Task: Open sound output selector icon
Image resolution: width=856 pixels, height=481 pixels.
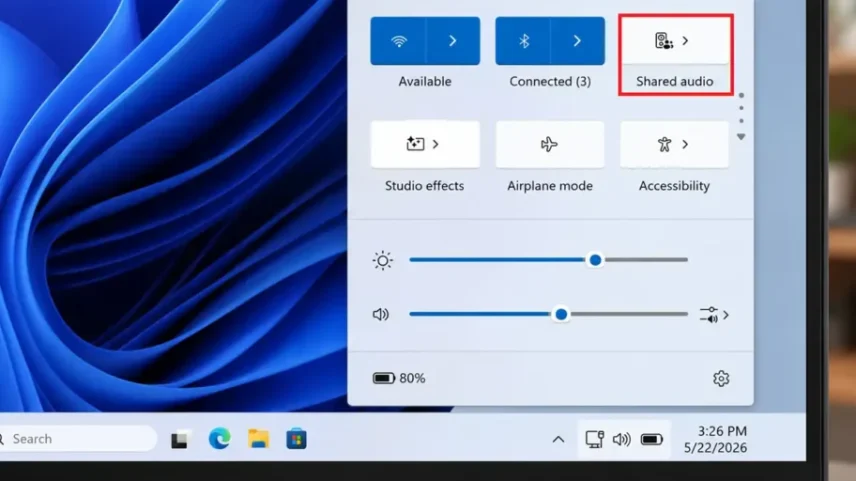Action: pyautogui.click(x=709, y=314)
